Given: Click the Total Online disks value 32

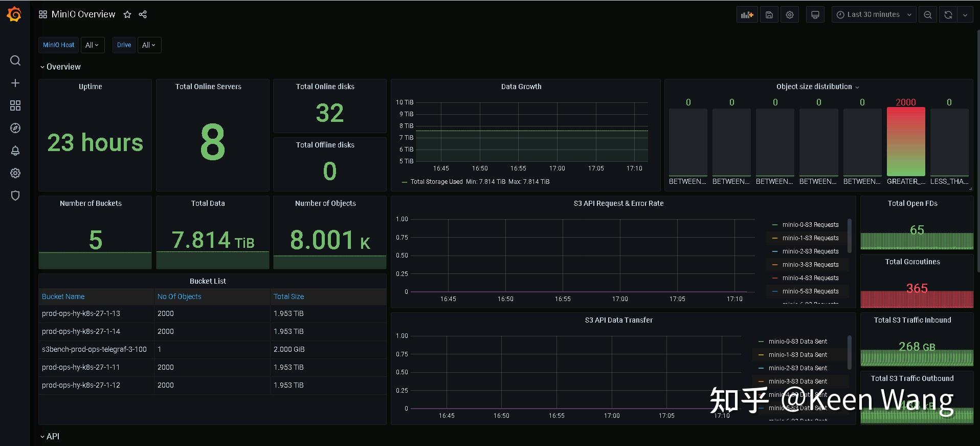Looking at the screenshot, I should coord(330,113).
